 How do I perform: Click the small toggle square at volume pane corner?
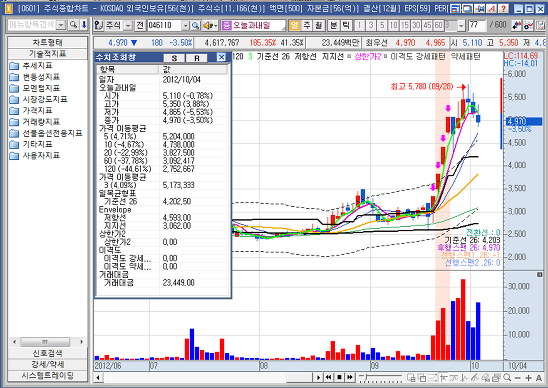point(539,275)
